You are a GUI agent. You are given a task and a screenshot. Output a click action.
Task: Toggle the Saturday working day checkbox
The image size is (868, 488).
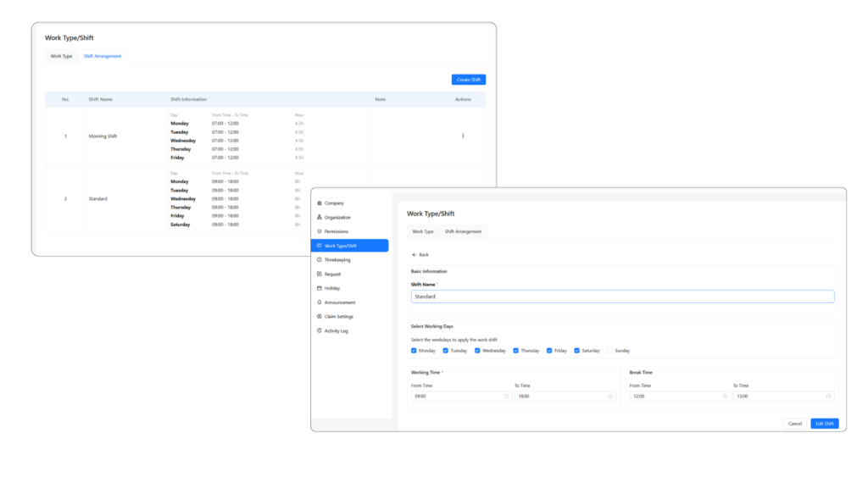[577, 350]
